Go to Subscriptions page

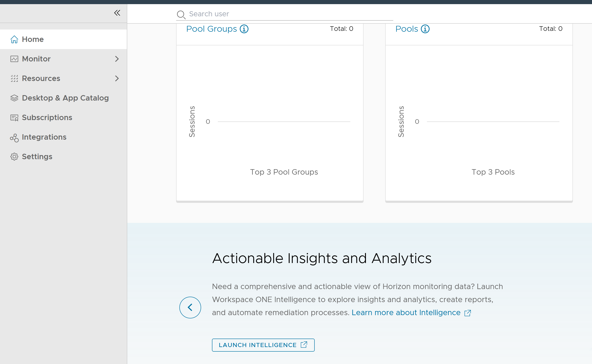[x=64, y=117]
